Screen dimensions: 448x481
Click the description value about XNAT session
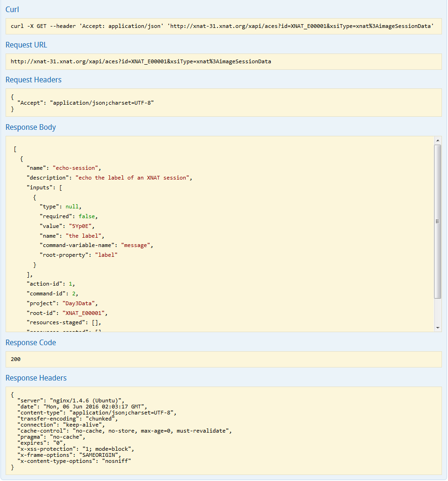pyautogui.click(x=133, y=178)
